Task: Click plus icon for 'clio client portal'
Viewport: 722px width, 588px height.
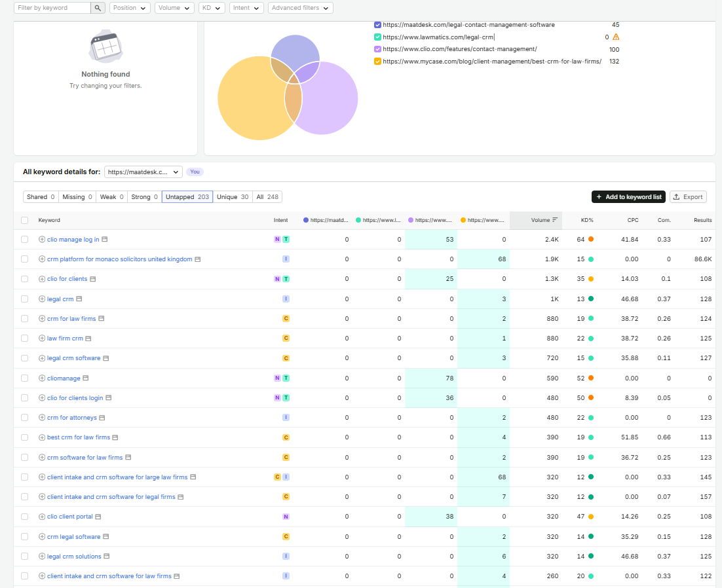Action: pos(42,517)
